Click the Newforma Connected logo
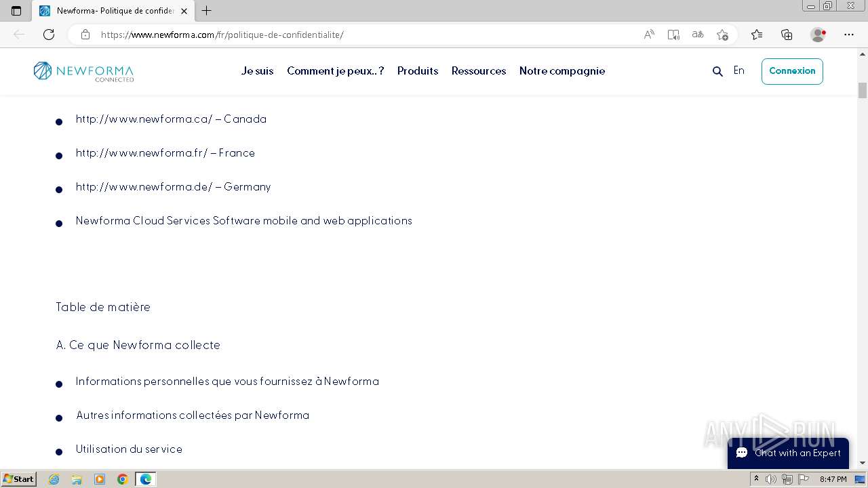This screenshot has height=488, width=868. (83, 71)
